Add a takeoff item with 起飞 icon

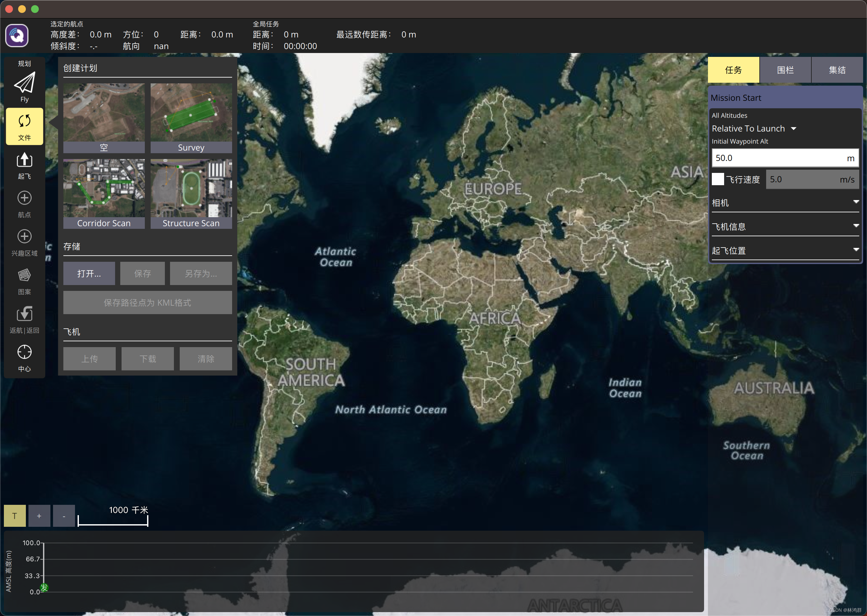(24, 165)
